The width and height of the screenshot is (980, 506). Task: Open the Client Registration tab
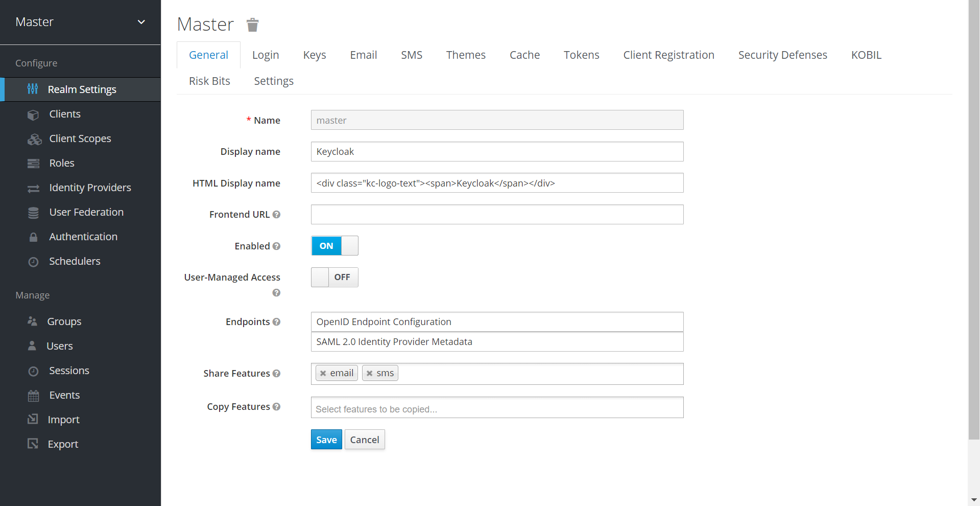[x=668, y=55]
